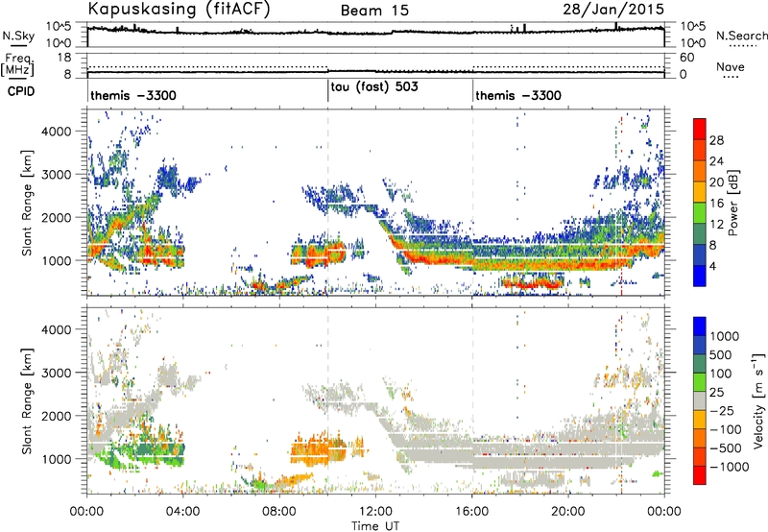Viewport: 768px width, 532px height.
Task: Click the dark blue top Velocity colorbar segment
Action: point(700,326)
